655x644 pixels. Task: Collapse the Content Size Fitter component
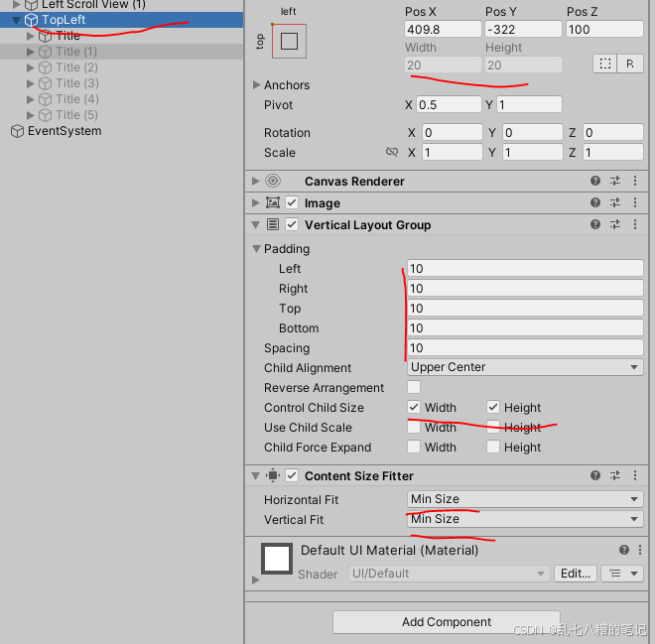[x=255, y=475]
